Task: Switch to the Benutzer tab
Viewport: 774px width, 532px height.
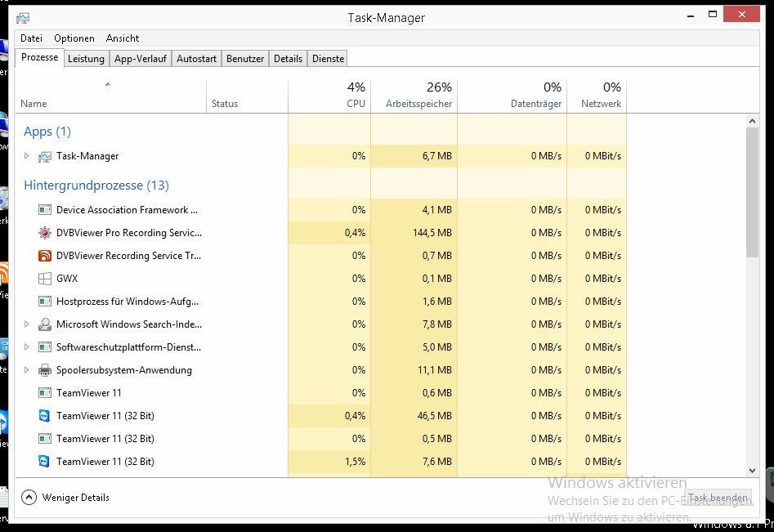Action: (245, 59)
